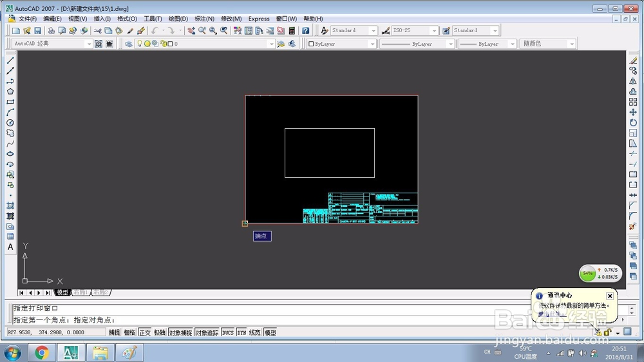Viewport: 644px width, 362px height.
Task: Open Layer Properties Manager icon
Action: pos(129,44)
